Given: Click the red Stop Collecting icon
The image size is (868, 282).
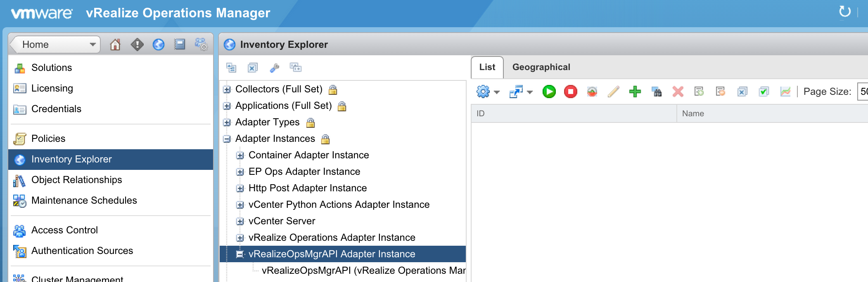Looking at the screenshot, I should click(x=570, y=92).
